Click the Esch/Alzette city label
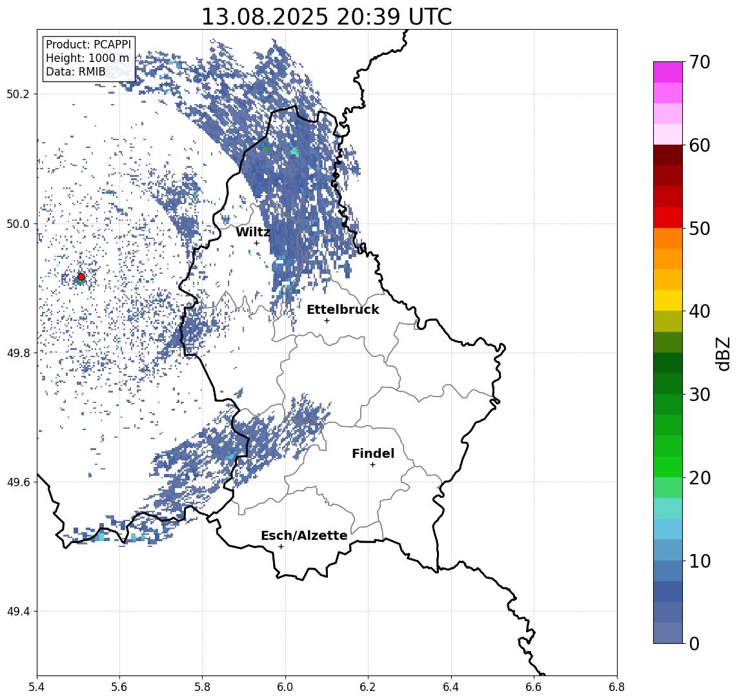The height and width of the screenshot is (700, 739). [x=304, y=535]
